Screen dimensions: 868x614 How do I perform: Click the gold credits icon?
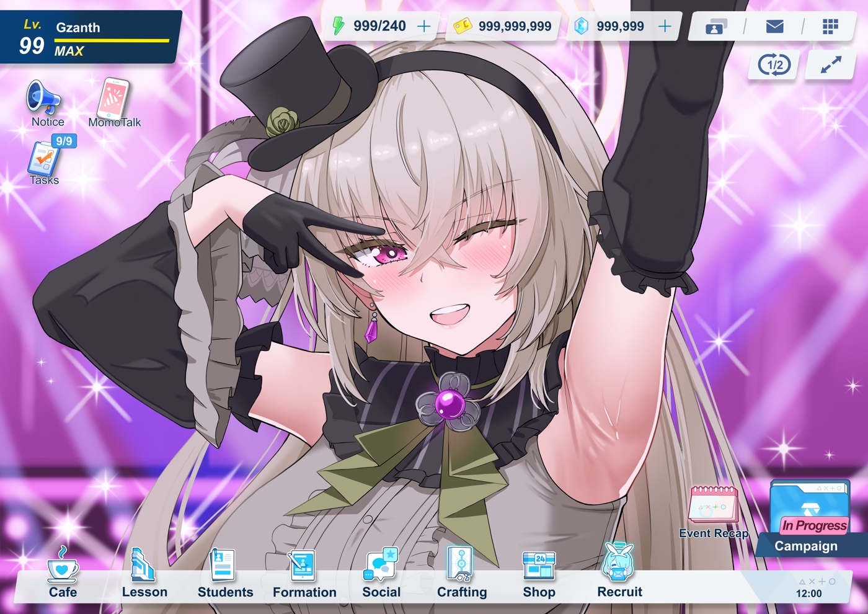[463, 26]
